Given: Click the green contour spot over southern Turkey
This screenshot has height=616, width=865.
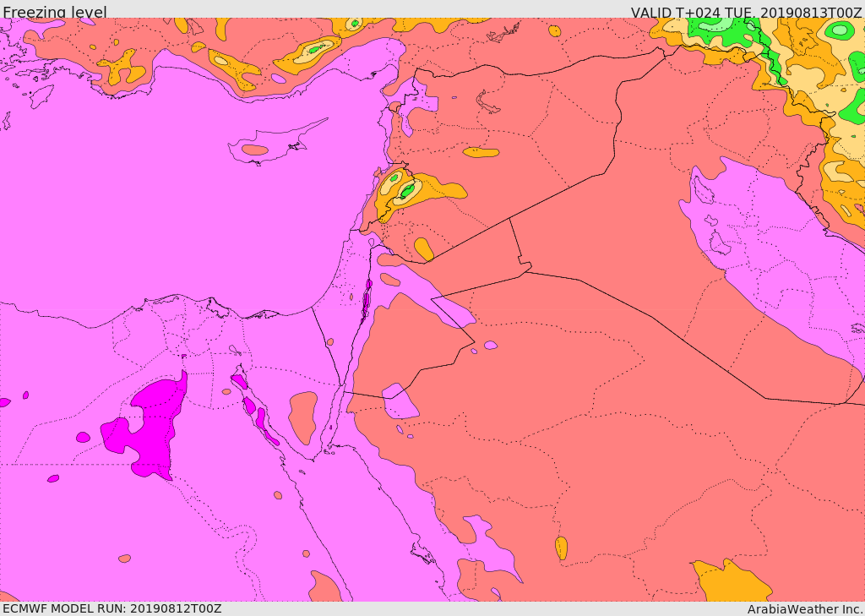Looking at the screenshot, I should pos(315,50).
